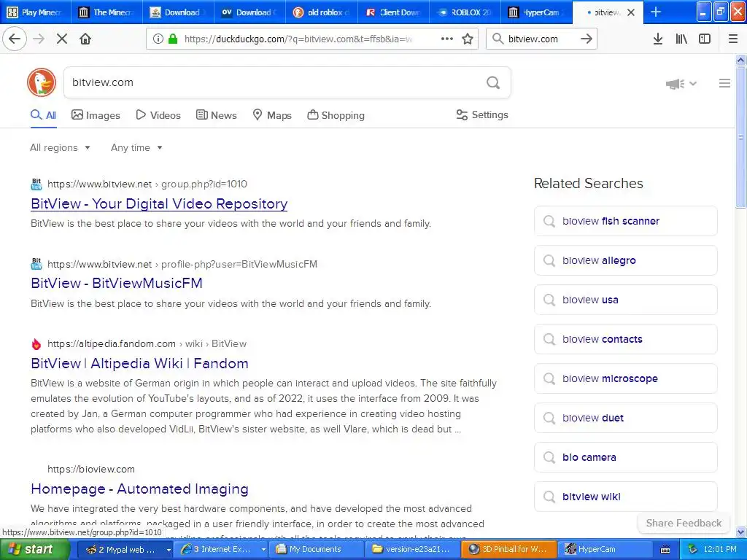
Task: Click the system tray network icon
Action: point(693,549)
